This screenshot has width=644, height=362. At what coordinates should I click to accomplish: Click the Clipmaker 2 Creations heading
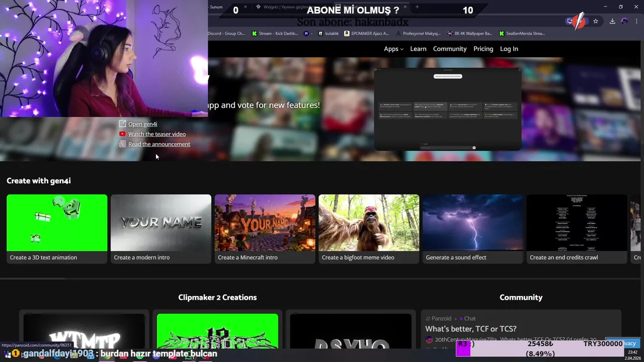click(x=217, y=297)
